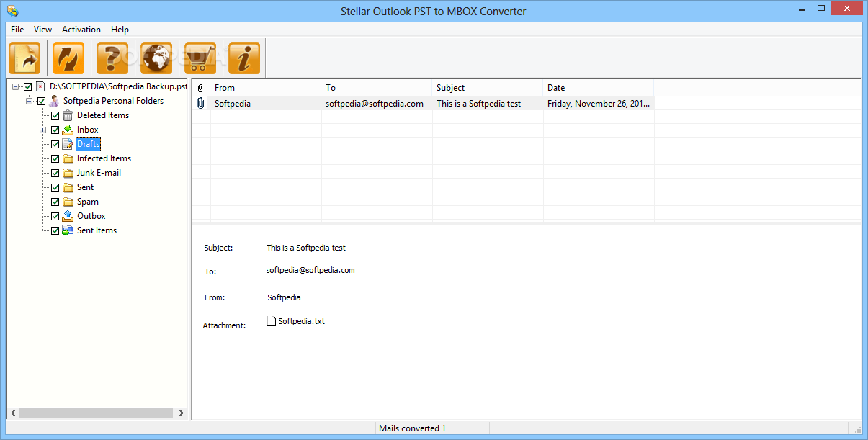Click the attachment paperclip column header

[201, 88]
